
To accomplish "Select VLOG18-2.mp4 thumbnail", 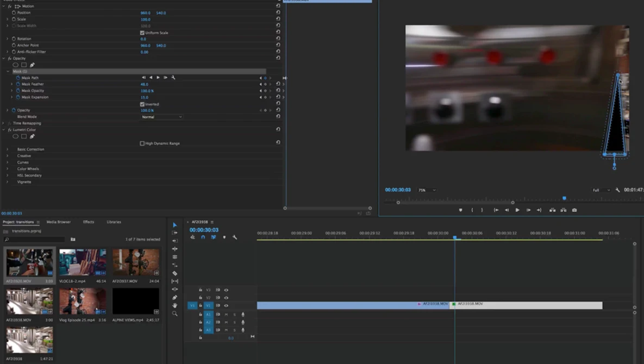I will [x=83, y=262].
